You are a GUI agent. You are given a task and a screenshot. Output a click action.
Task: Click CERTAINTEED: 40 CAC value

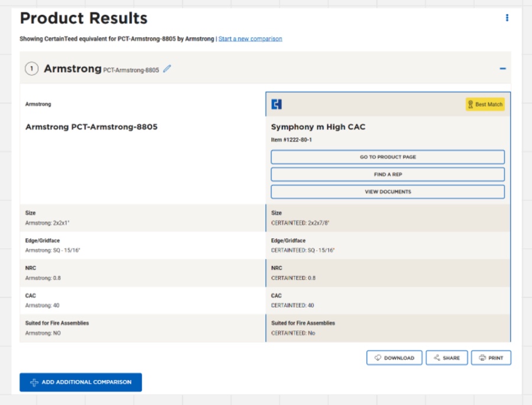293,306
